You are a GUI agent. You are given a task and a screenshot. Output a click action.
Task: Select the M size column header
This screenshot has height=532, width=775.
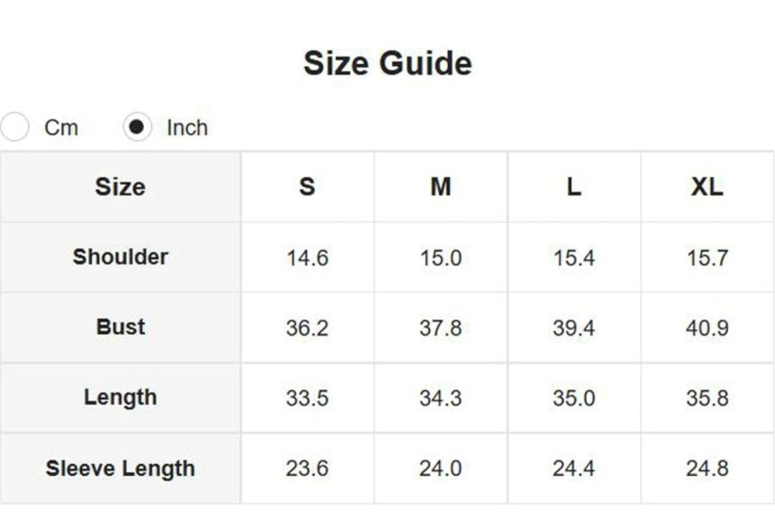coord(441,187)
